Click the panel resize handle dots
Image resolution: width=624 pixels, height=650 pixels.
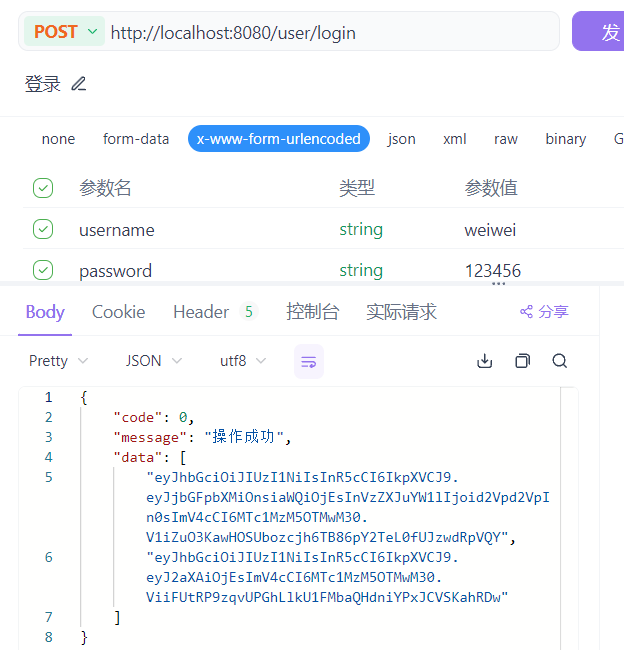coord(498,284)
